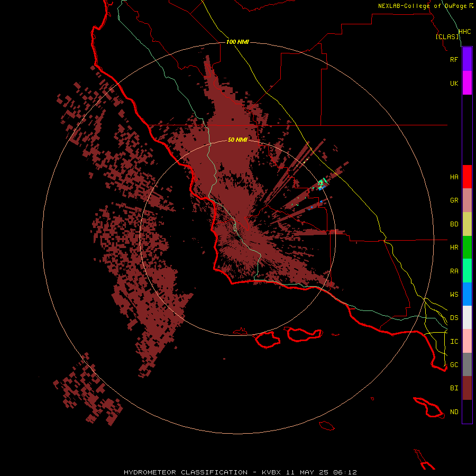Screen dimensions: 476x476
Task: Click the 100 NMI range ring label
Action: [x=237, y=42]
